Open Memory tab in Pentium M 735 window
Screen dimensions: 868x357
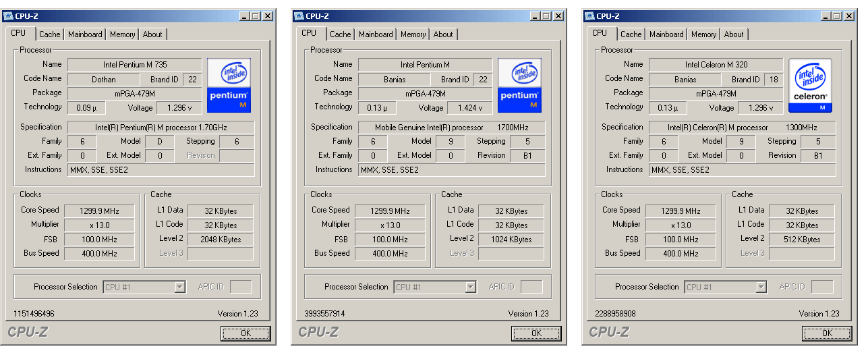click(x=122, y=34)
